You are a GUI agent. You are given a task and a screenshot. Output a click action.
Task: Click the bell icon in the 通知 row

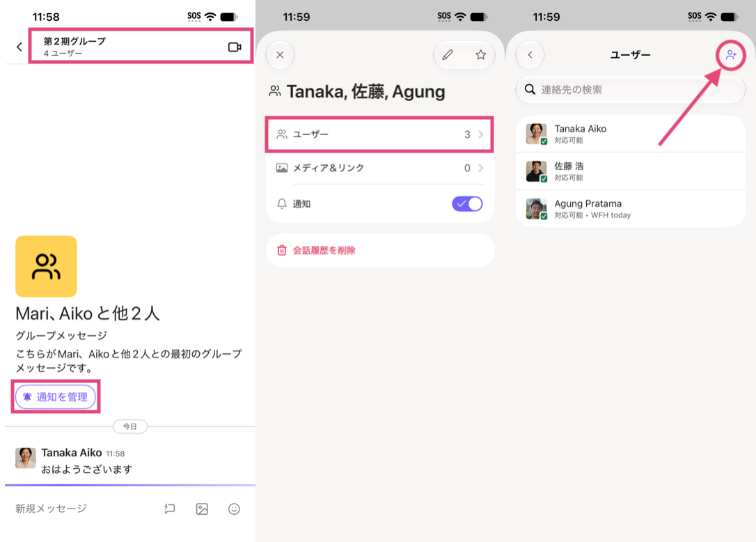click(x=281, y=203)
